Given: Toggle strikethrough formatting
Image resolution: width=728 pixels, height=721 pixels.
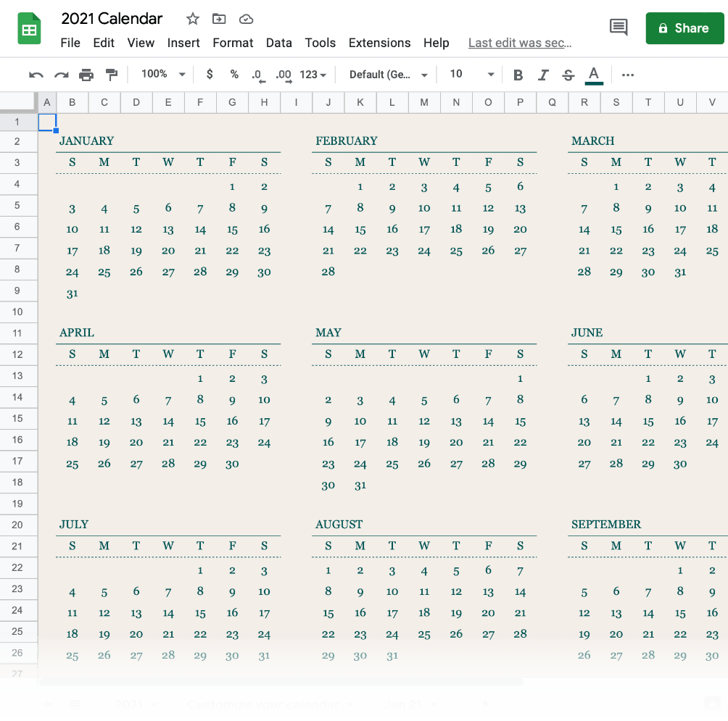Looking at the screenshot, I should (568, 74).
